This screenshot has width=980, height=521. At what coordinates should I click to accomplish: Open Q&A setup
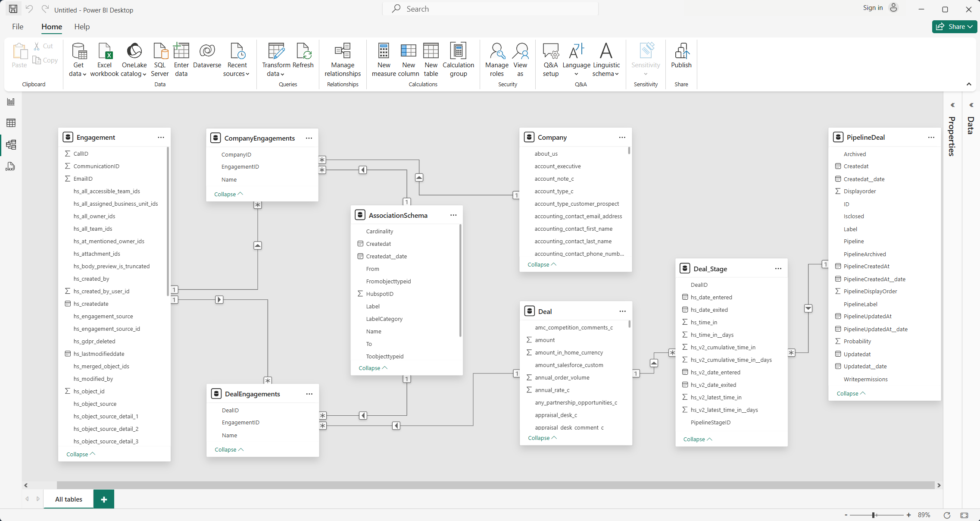coord(551,60)
